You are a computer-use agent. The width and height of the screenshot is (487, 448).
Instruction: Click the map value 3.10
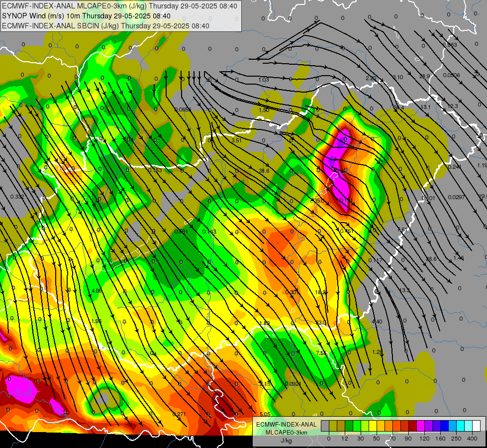click(398, 77)
